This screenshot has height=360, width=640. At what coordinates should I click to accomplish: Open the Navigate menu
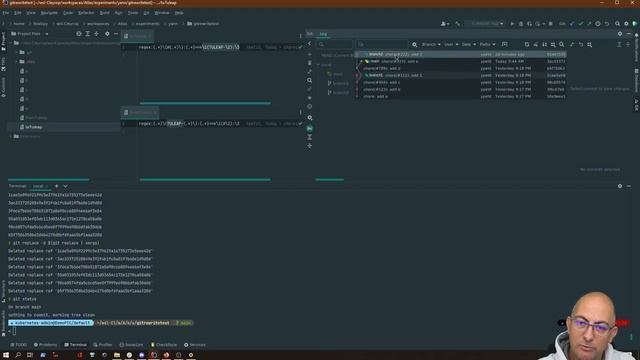pos(49,13)
